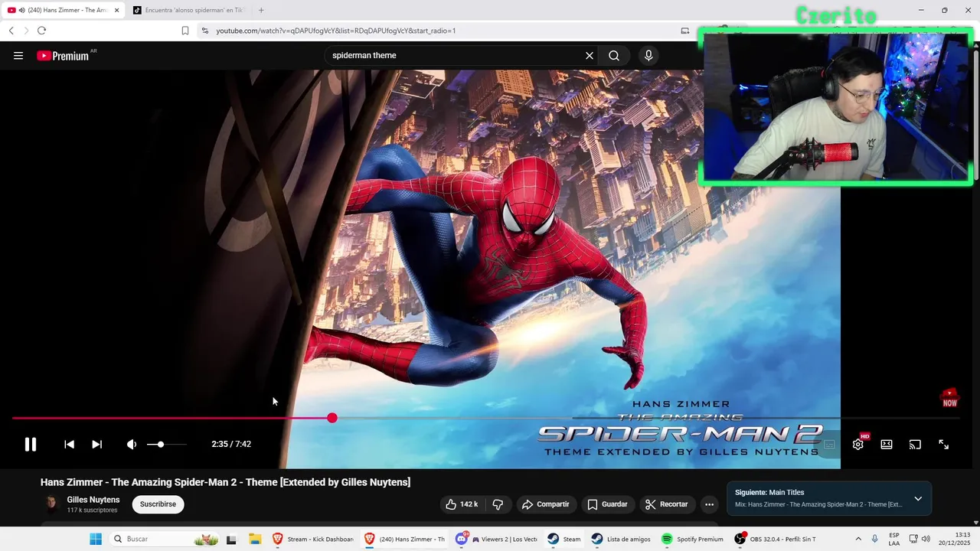Save the video with Guardar

(607, 504)
